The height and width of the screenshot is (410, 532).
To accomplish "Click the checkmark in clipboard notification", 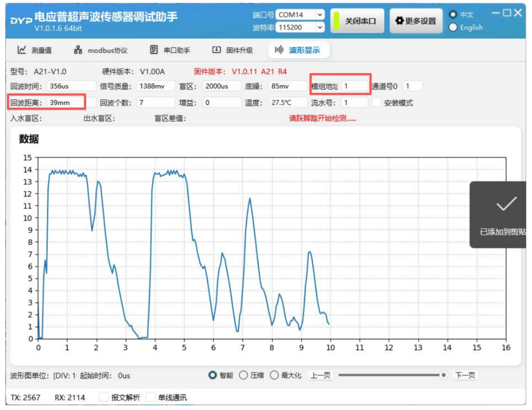I will click(506, 204).
